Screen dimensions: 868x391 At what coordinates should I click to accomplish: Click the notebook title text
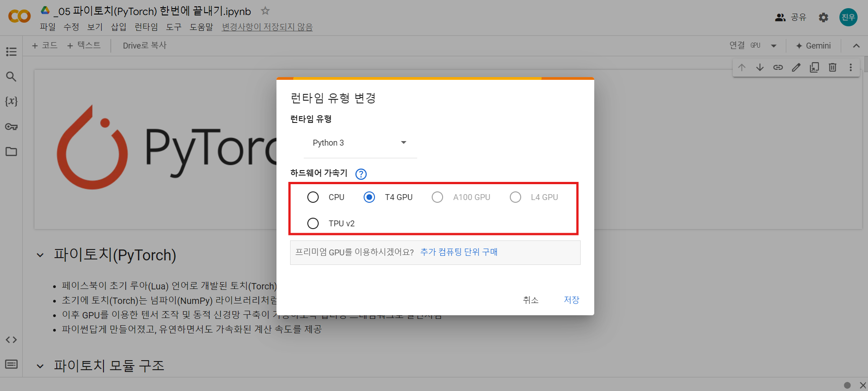pyautogui.click(x=153, y=11)
